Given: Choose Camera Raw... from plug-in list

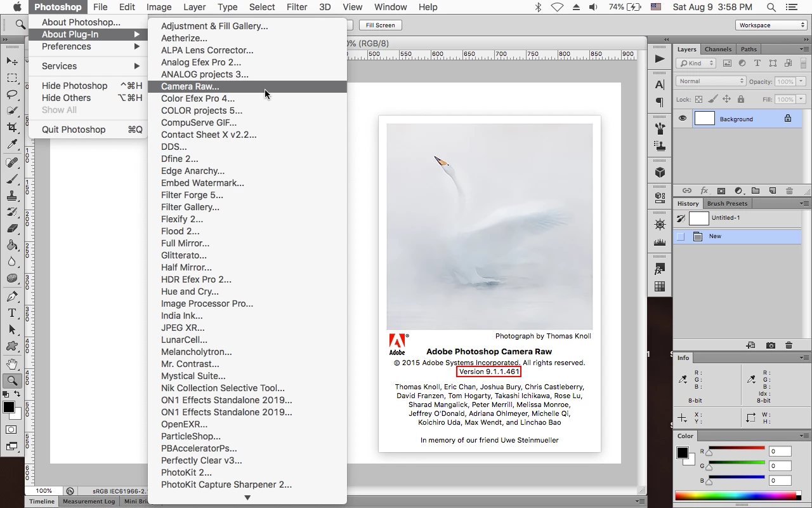Looking at the screenshot, I should tap(247, 86).
